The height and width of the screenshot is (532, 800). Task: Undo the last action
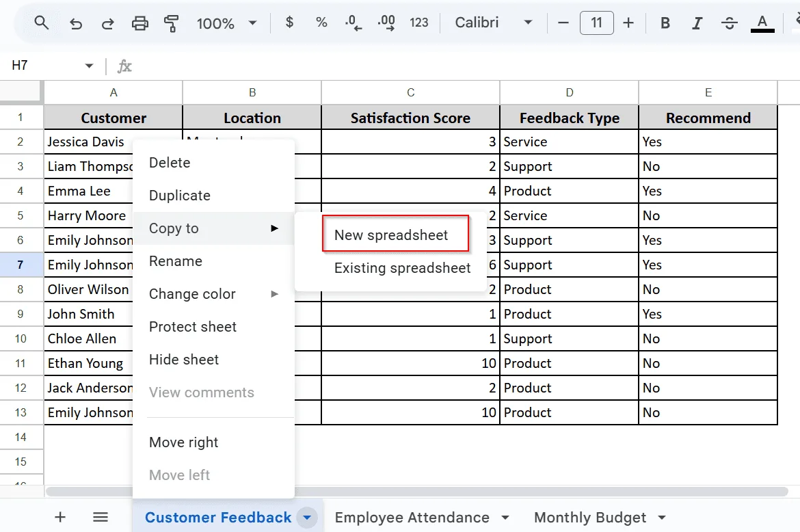point(75,23)
